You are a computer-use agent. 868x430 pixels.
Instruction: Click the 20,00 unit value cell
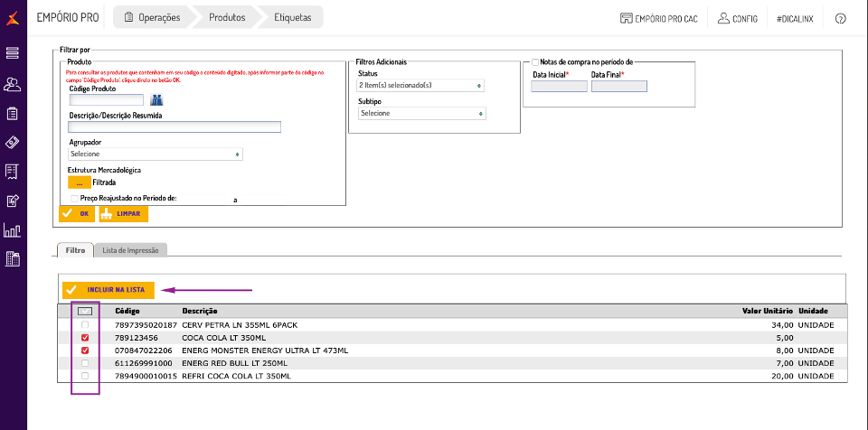[x=784, y=376]
